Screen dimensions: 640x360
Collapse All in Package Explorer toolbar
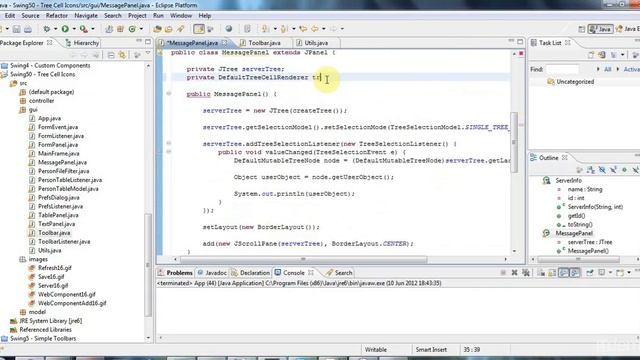(111, 55)
